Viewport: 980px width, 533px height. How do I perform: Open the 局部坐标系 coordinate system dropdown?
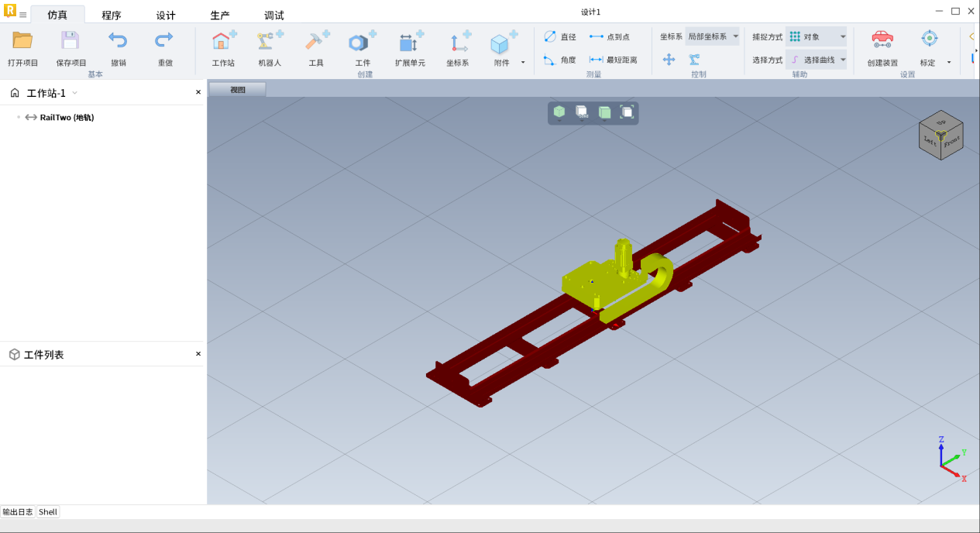coord(712,36)
